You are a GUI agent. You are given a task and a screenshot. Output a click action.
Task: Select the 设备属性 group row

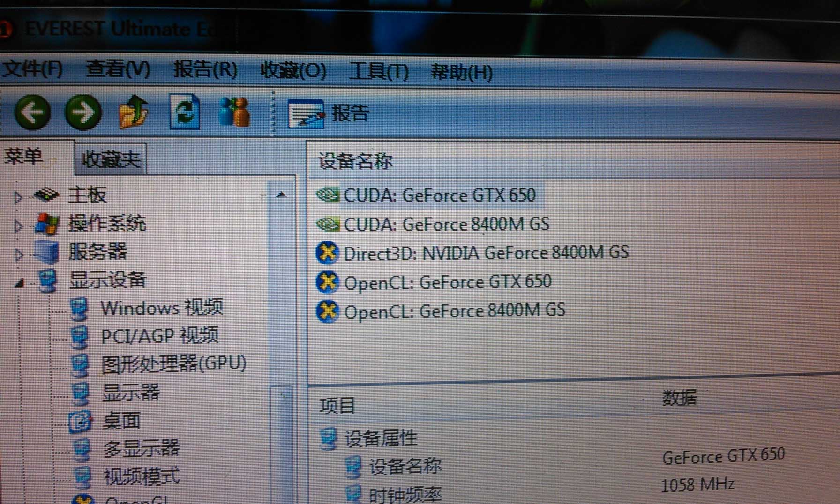381,438
